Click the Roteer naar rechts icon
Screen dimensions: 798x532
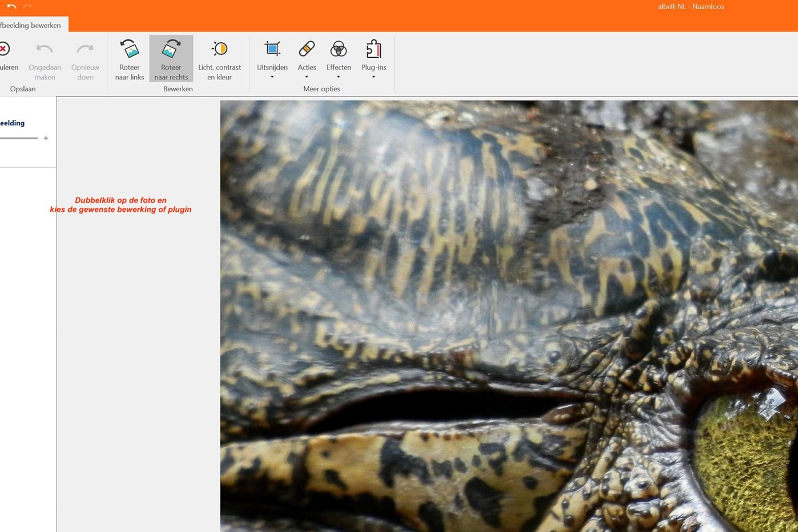[171, 50]
